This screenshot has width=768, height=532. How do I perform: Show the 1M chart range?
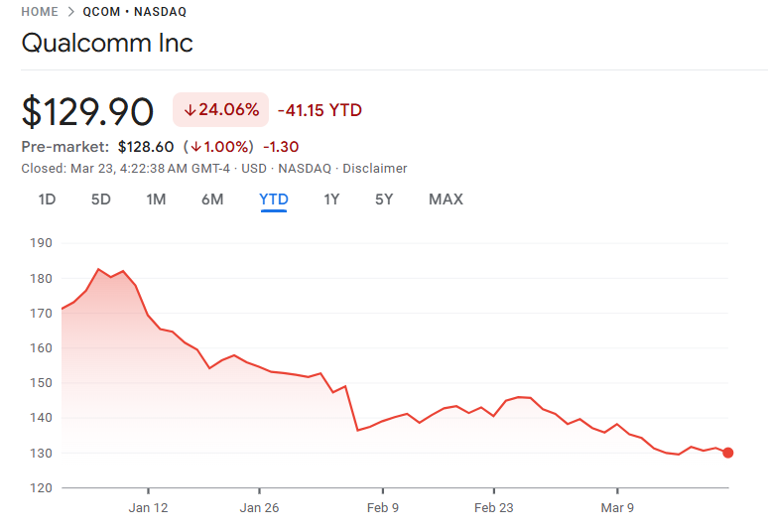tap(156, 199)
